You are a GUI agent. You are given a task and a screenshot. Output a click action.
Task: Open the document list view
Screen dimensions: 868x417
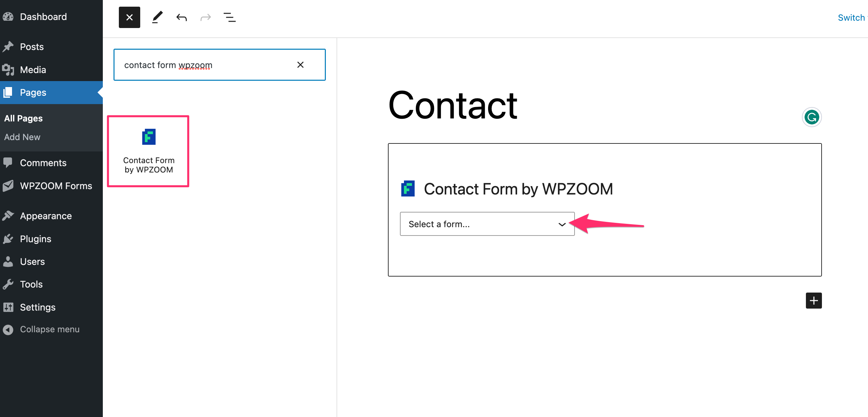click(230, 17)
